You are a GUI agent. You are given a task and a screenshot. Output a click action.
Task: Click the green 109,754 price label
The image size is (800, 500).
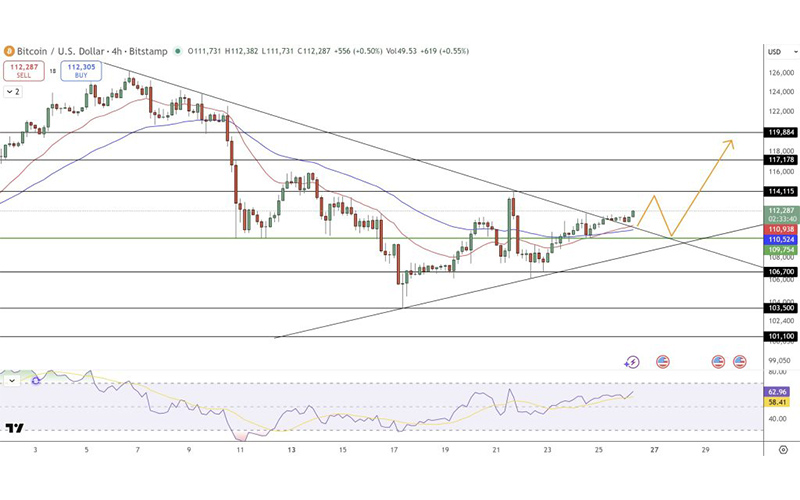pyautogui.click(x=780, y=250)
